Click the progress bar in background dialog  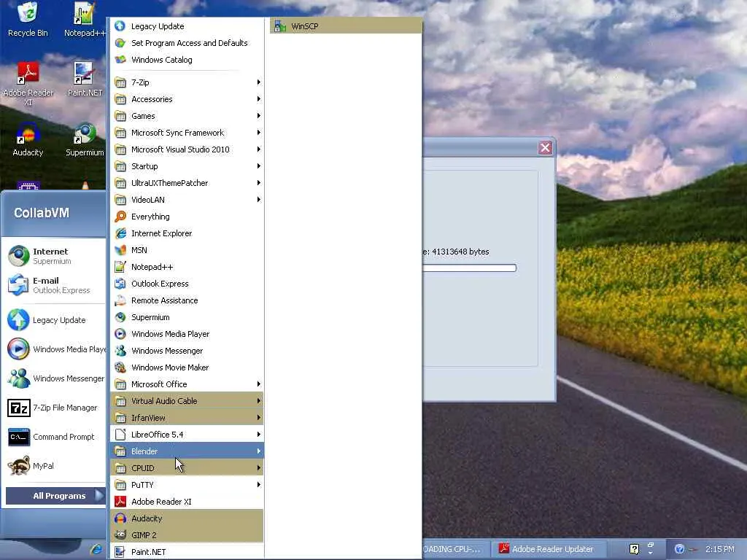(469, 268)
